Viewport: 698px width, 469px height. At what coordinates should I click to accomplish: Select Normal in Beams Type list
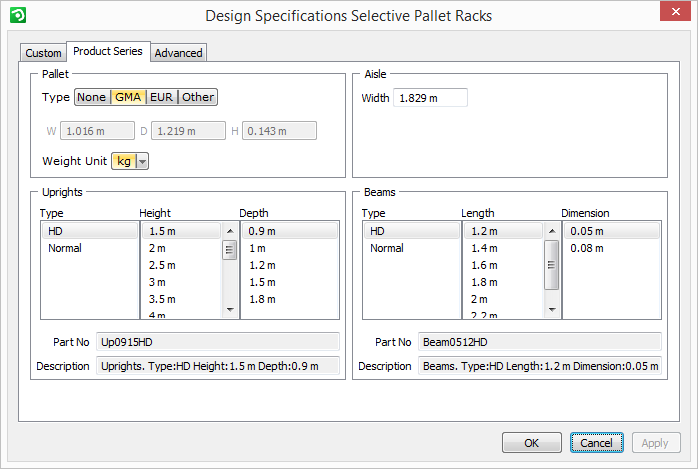pos(387,248)
